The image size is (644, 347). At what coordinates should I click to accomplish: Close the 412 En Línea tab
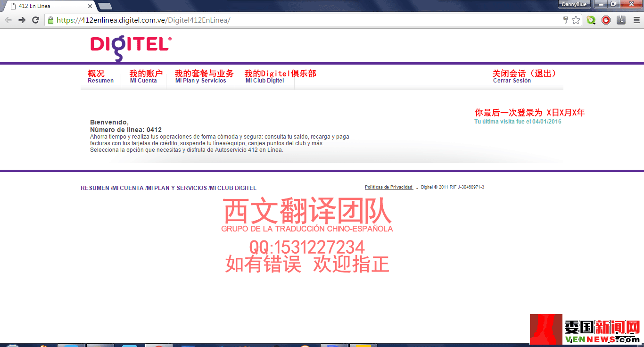pyautogui.click(x=90, y=6)
